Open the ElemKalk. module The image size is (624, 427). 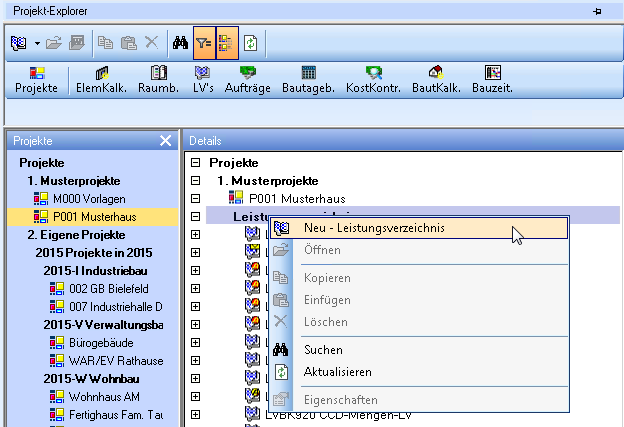click(99, 79)
